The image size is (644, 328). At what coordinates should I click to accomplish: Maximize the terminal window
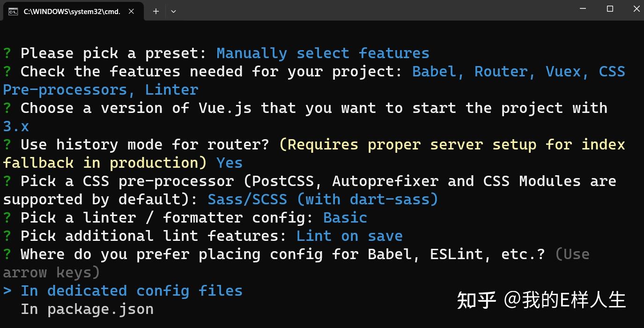pos(610,9)
